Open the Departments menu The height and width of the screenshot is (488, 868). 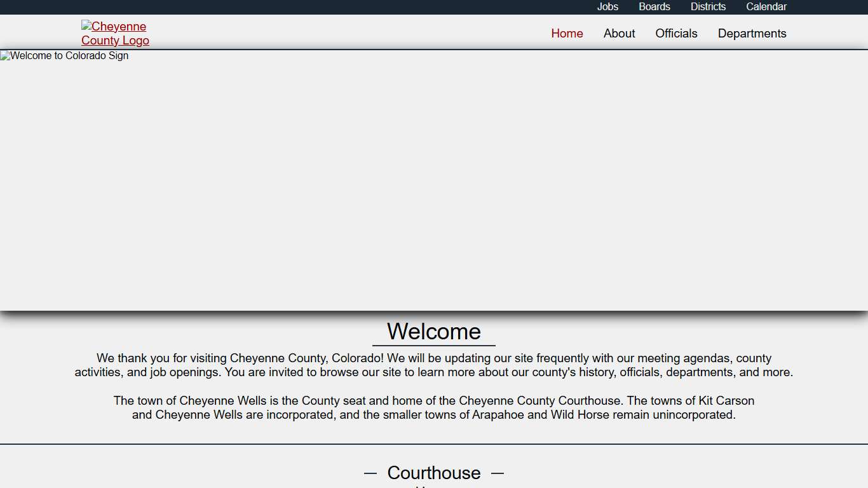coord(752,34)
